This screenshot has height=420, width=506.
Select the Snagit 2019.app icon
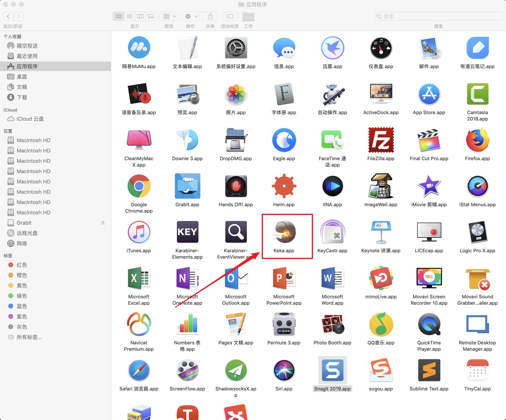click(332, 371)
